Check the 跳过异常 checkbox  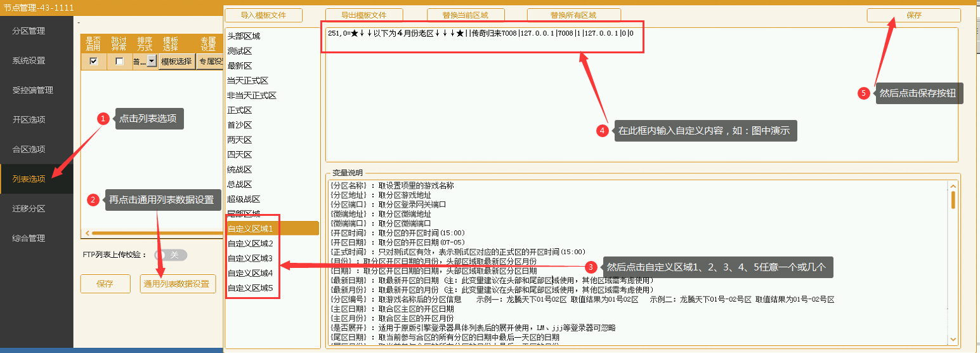tap(119, 62)
